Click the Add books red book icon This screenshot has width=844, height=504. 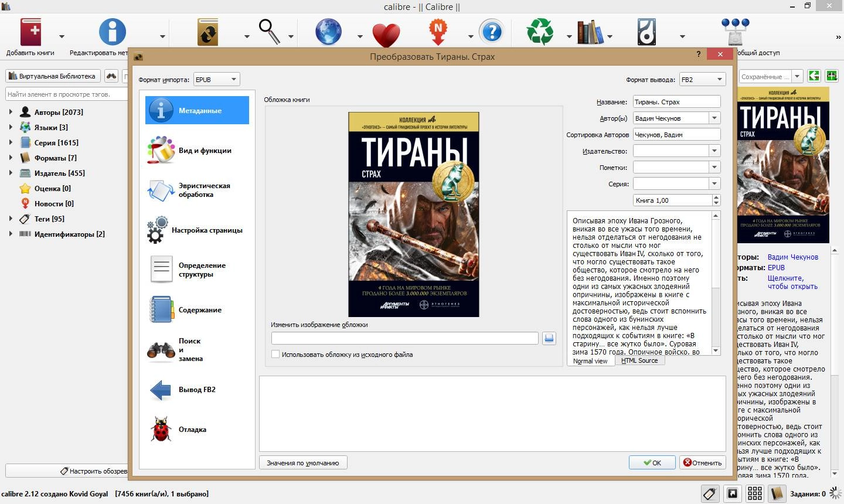pos(30,32)
